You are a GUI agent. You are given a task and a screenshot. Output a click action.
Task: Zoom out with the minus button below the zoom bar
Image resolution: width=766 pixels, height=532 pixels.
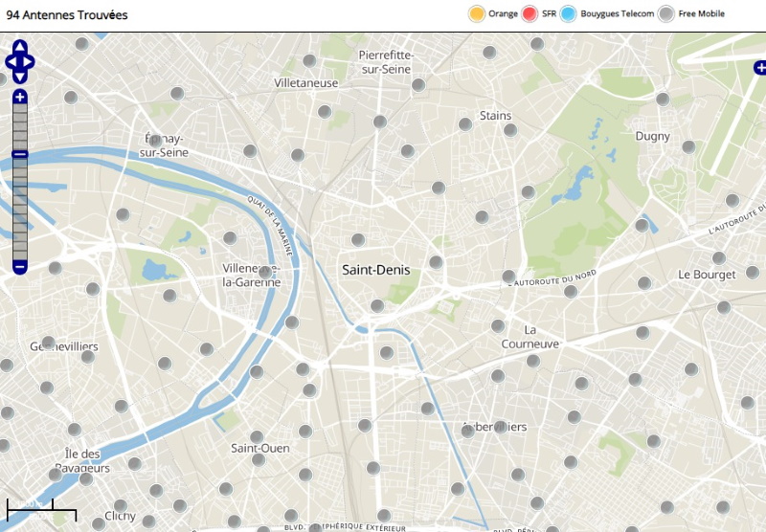pos(19,267)
